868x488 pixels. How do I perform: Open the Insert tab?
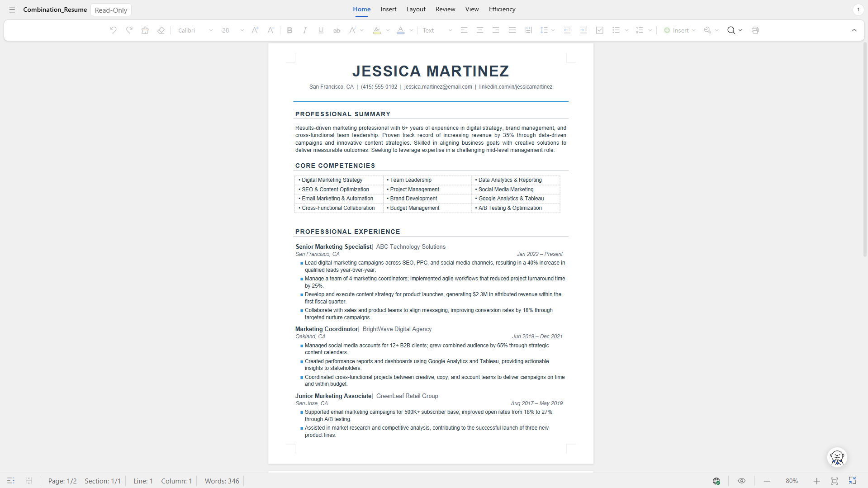[388, 9]
